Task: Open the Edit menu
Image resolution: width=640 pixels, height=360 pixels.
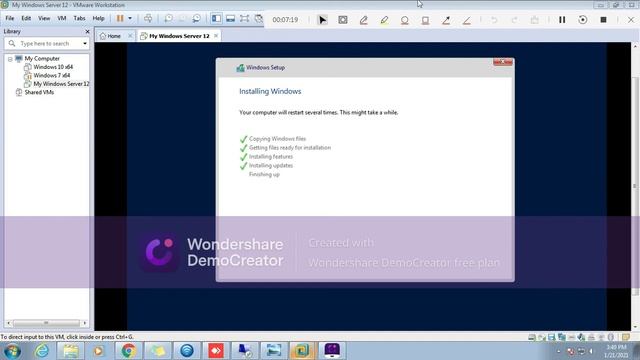Action: (x=26, y=18)
